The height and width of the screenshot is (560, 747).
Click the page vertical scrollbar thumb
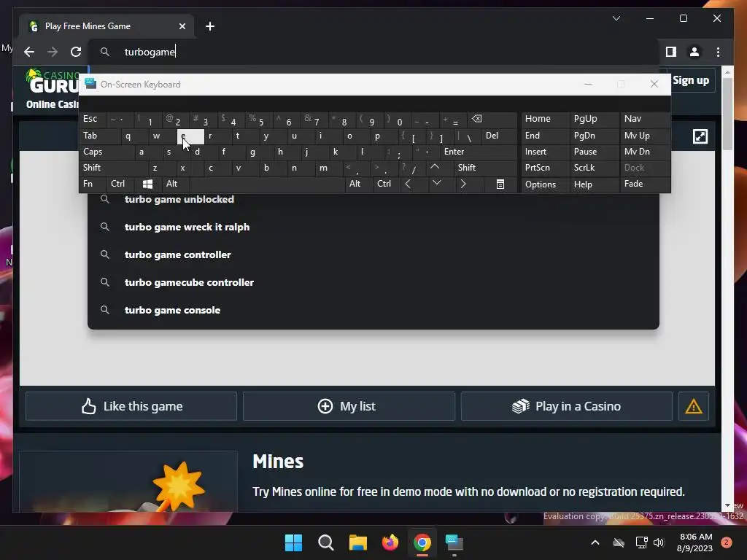click(x=727, y=114)
